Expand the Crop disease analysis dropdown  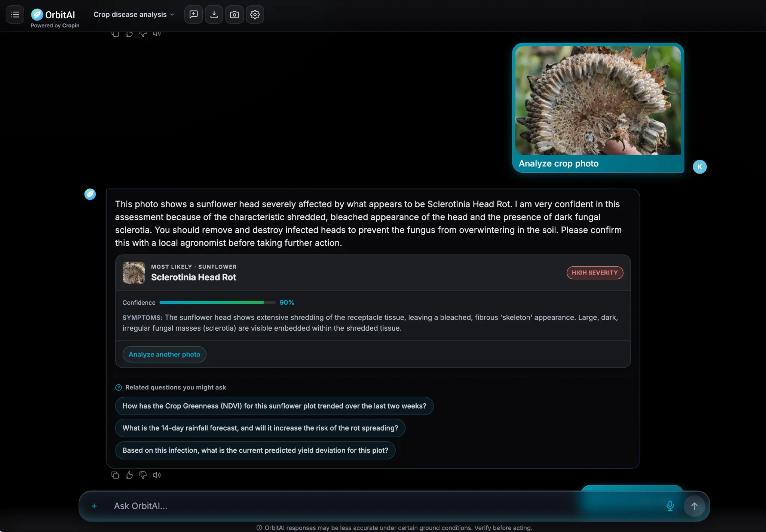click(134, 15)
